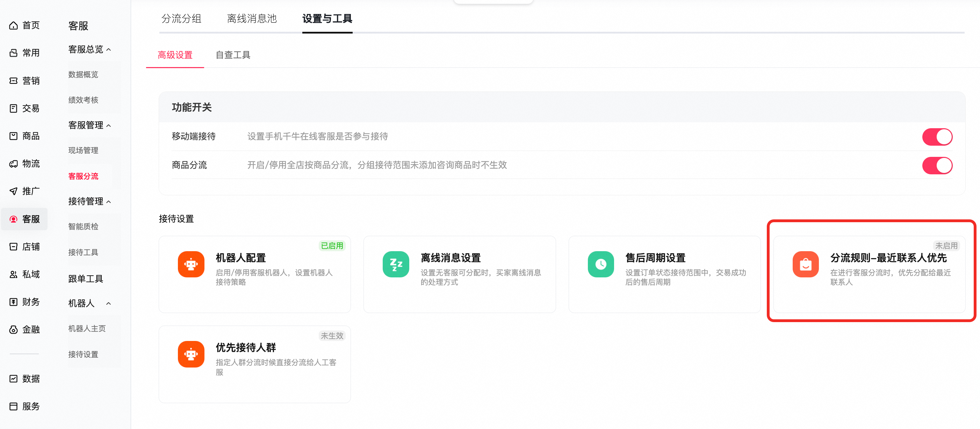The image size is (980, 429).
Task: Open 机器人主页 in the side menu
Action: point(87,328)
